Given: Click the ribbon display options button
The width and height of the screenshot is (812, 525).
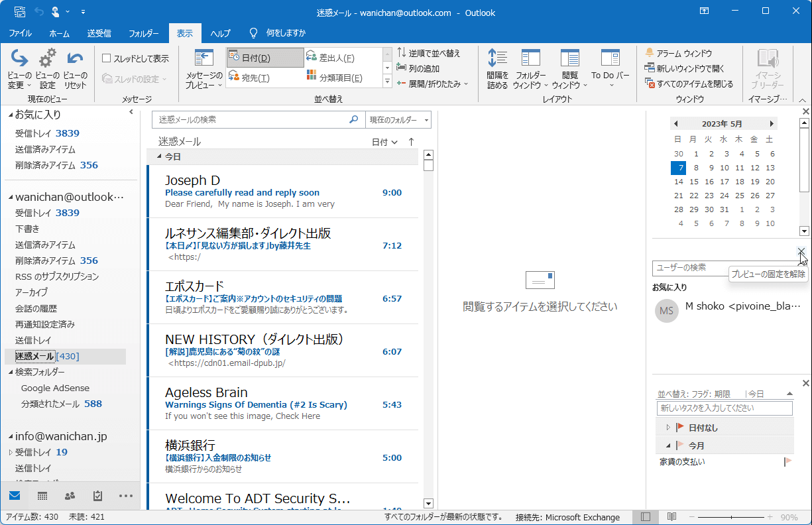Looking at the screenshot, I should (704, 11).
